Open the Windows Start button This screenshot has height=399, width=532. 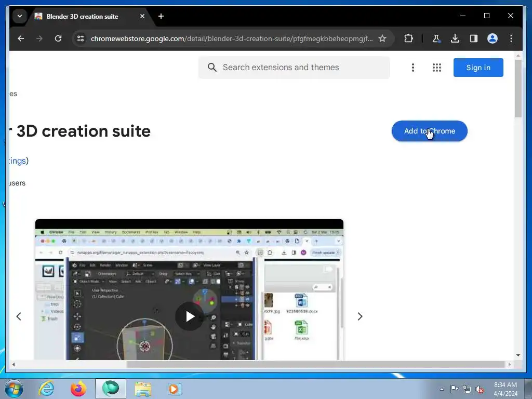click(x=14, y=389)
